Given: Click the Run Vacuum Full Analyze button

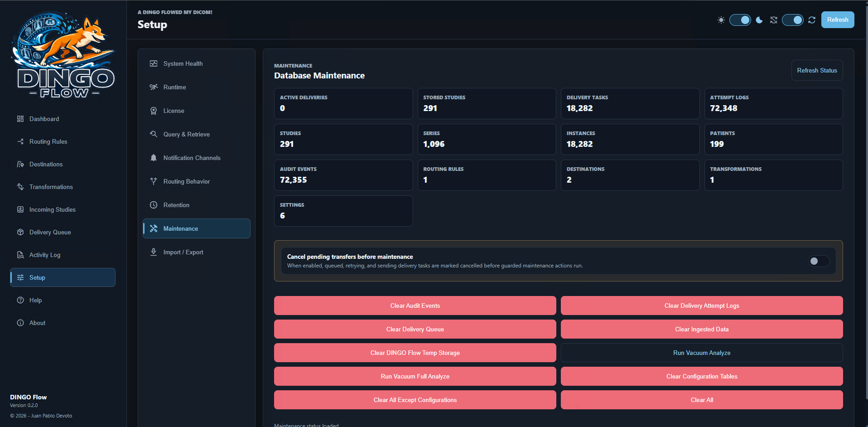Looking at the screenshot, I should click(415, 376).
